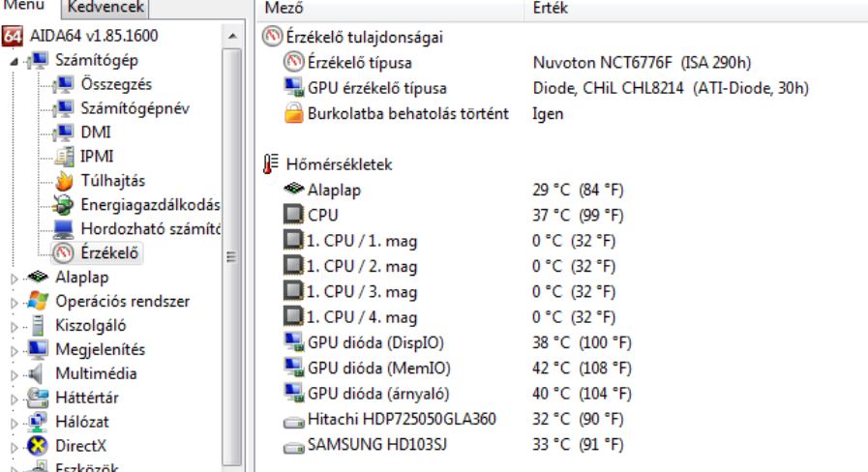This screenshot has height=472, width=868.
Task: Expand the Multimédia tree node
Action: 15,374
